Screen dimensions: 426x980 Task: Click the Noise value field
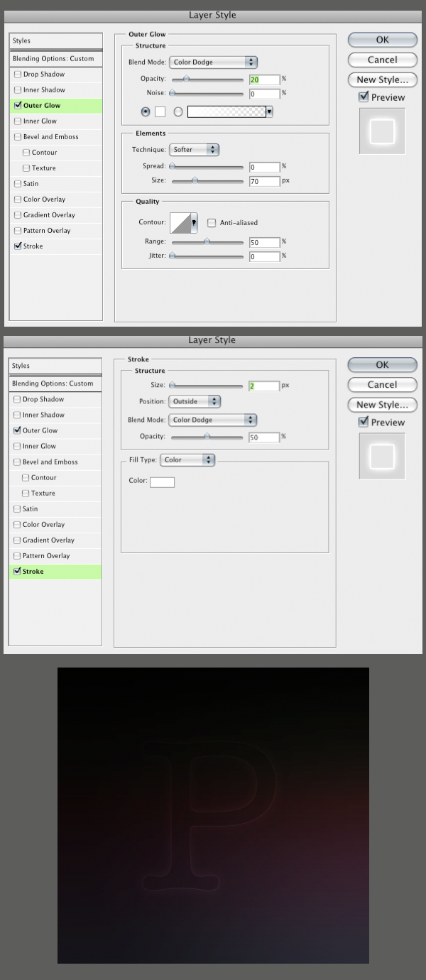(264, 94)
